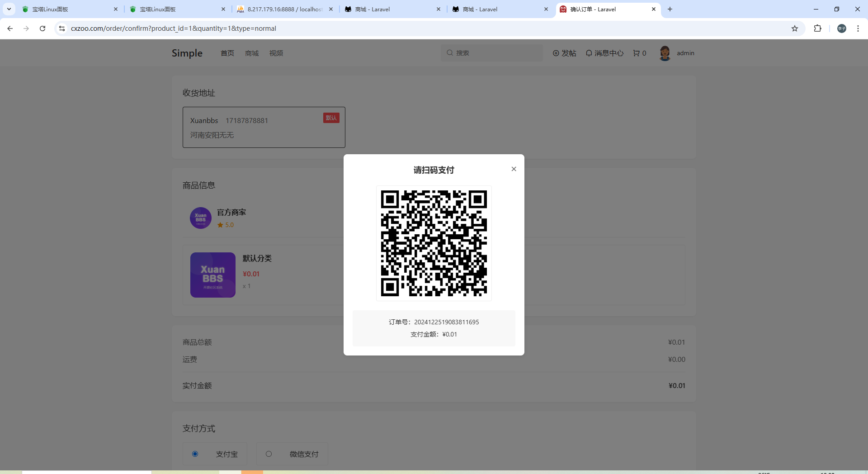
Task: Click the product price ¥0.01 in red
Action: pyautogui.click(x=251, y=274)
